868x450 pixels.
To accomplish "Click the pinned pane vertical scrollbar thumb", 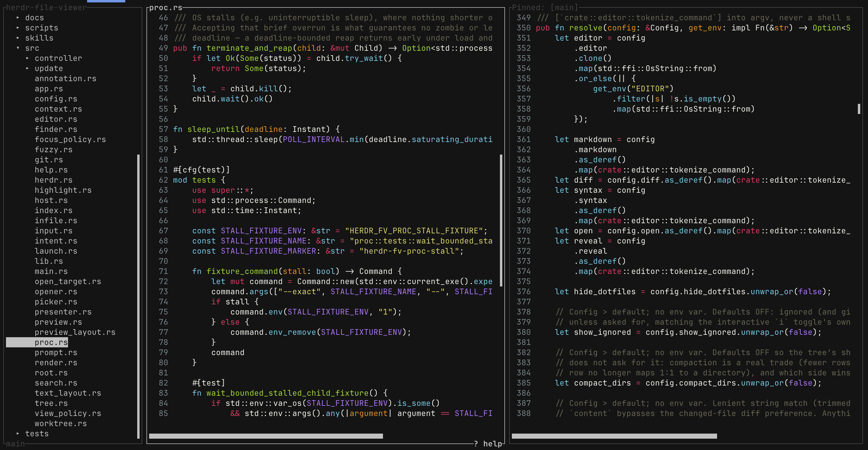I will [x=859, y=109].
